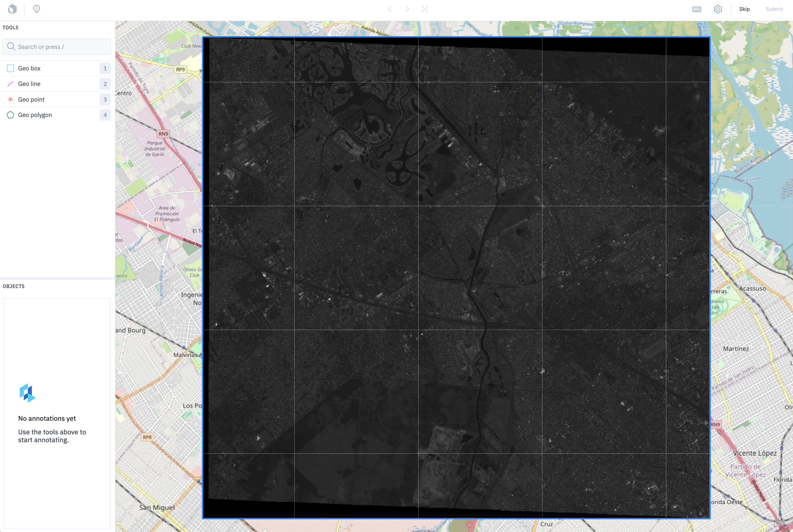Click 'Vicente López' map label
Viewport: 793px width, 532px height.
point(755,453)
